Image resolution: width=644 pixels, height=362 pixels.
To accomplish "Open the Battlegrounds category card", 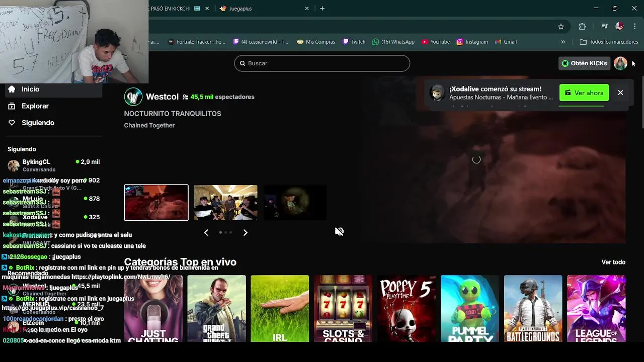I will click(x=533, y=309).
